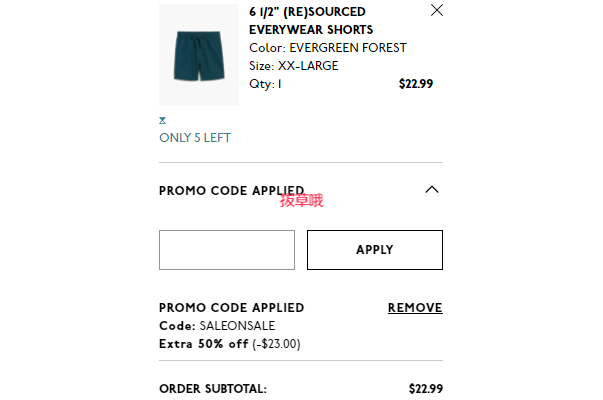The height and width of the screenshot is (400, 603).
Task: Click the $22.99 order subtotal amount
Action: (x=426, y=389)
